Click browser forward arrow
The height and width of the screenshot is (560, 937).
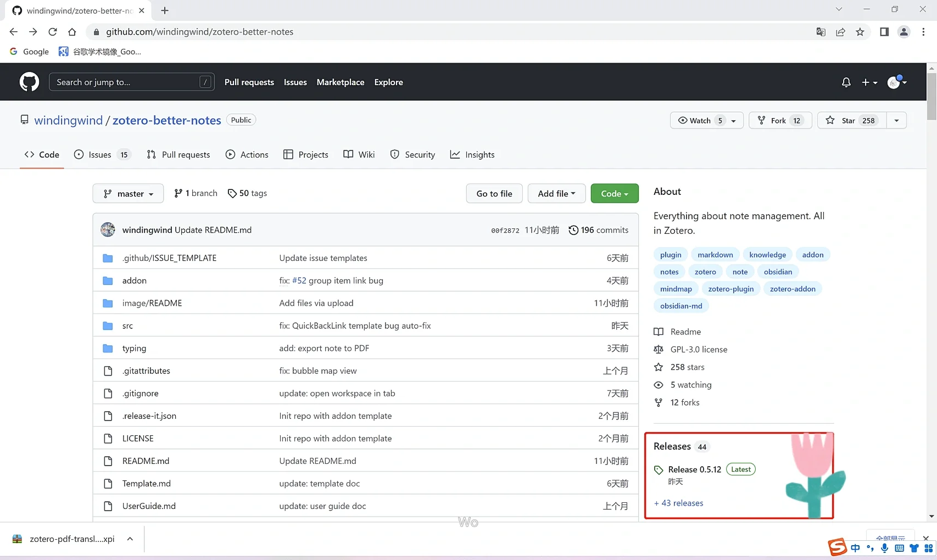coord(33,32)
